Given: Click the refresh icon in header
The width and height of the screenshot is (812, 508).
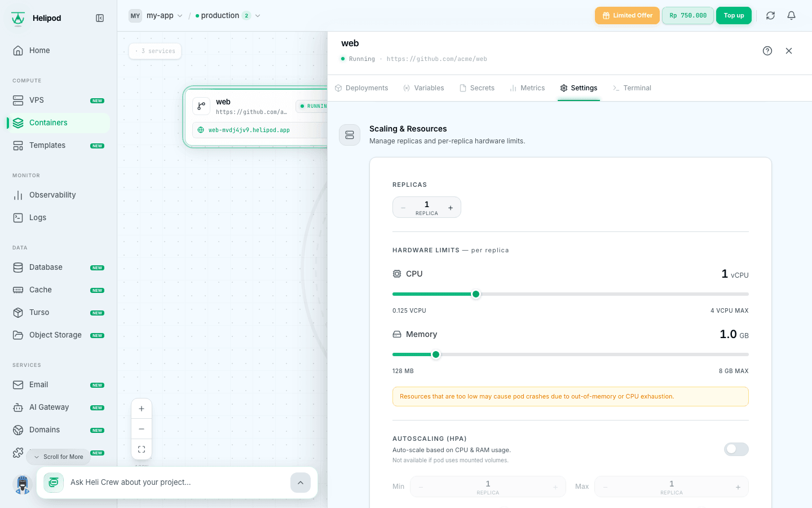Looking at the screenshot, I should [770, 16].
